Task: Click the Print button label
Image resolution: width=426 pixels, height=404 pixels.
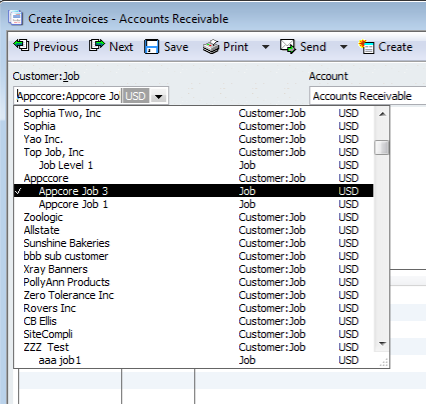Action: (x=236, y=47)
